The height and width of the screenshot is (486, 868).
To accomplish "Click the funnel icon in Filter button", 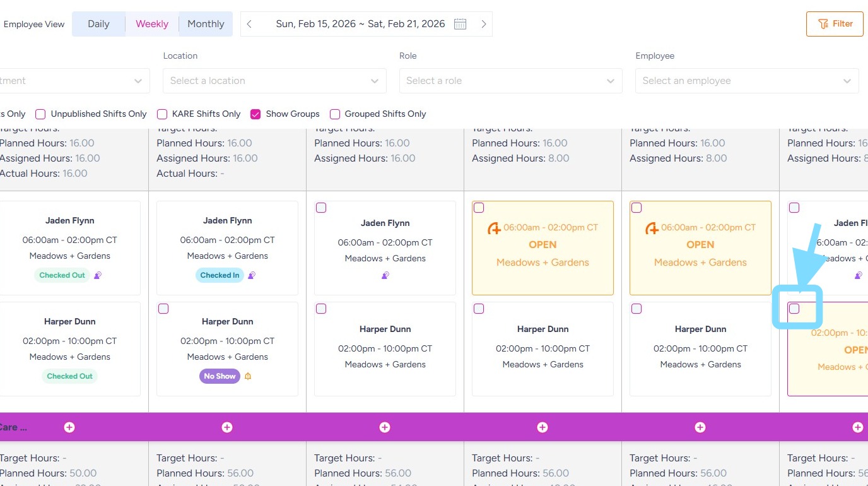I will click(823, 24).
